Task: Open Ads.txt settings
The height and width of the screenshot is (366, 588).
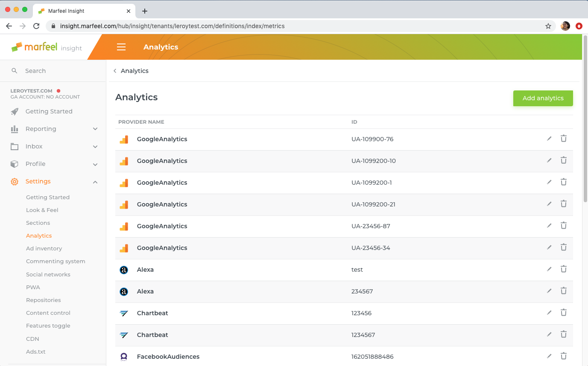Action: click(36, 351)
